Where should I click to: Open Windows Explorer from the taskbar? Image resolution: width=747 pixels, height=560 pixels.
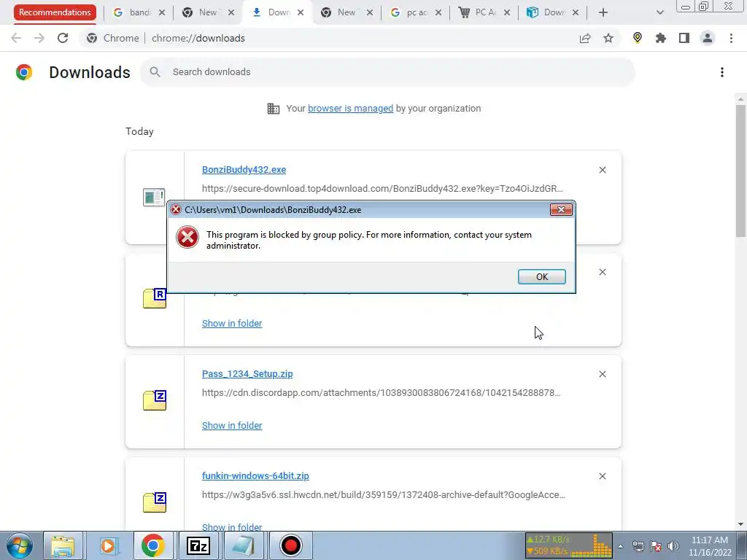(63, 545)
